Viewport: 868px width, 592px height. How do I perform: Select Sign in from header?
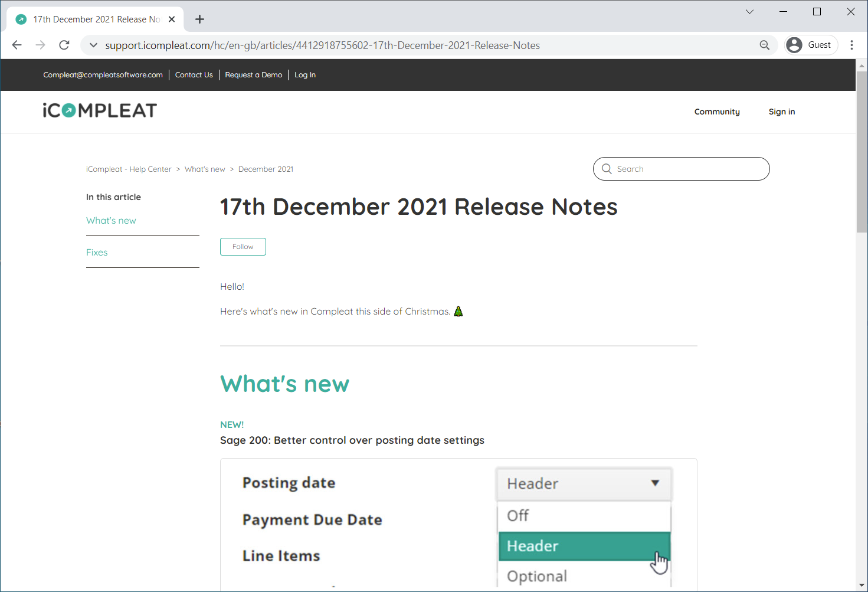tap(781, 112)
